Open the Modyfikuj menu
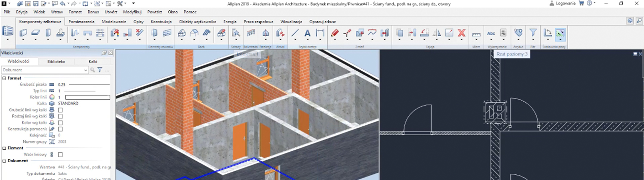 (x=132, y=12)
